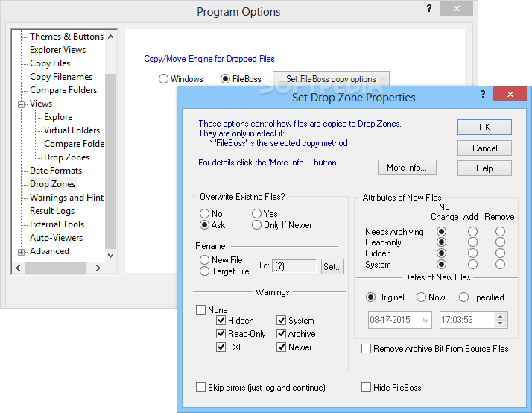Select Add for Hidden attribute

coord(472,253)
